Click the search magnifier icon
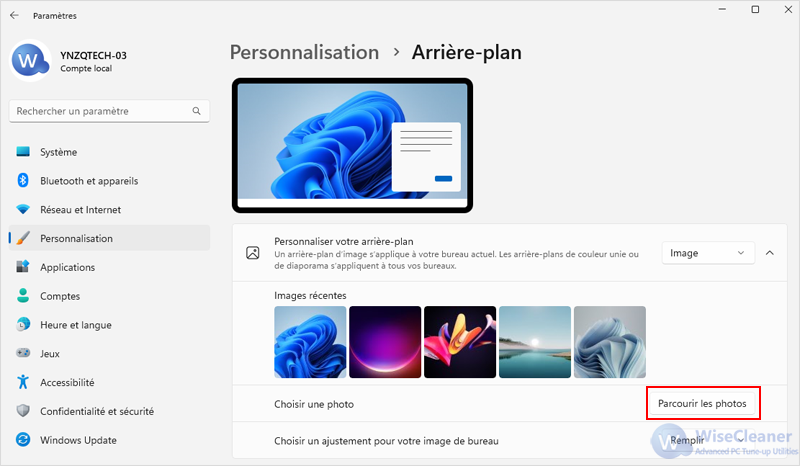This screenshot has height=466, width=800. 196,111
